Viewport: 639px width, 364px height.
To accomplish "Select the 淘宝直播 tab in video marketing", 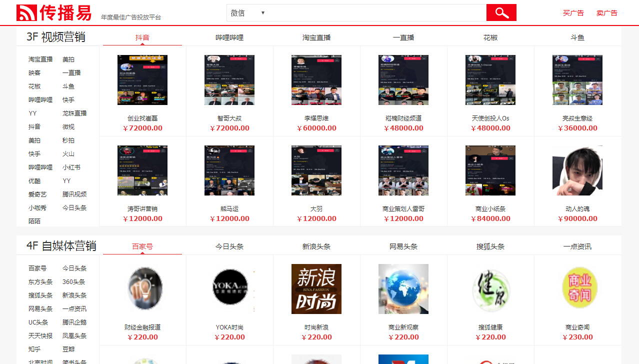I will [316, 37].
